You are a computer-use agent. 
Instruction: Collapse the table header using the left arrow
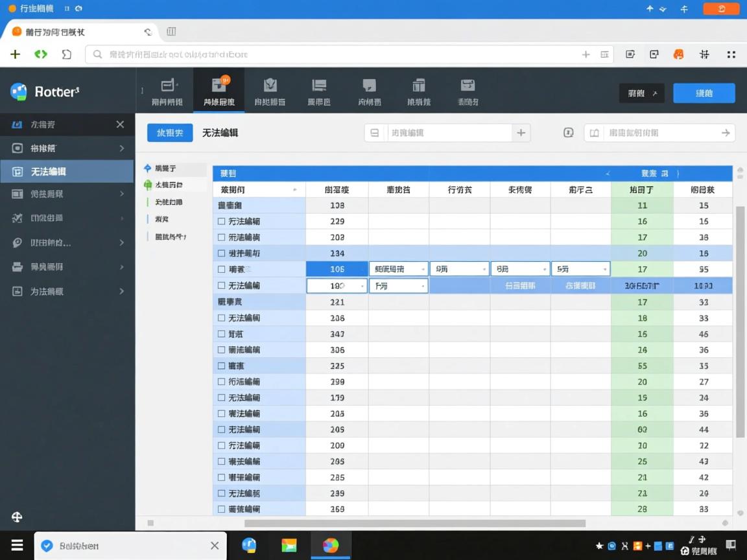[608, 174]
